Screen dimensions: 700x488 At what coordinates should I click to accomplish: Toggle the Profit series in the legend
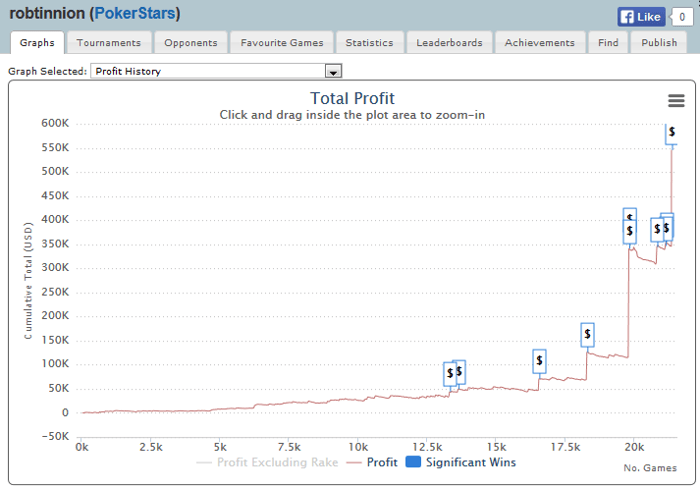372,462
